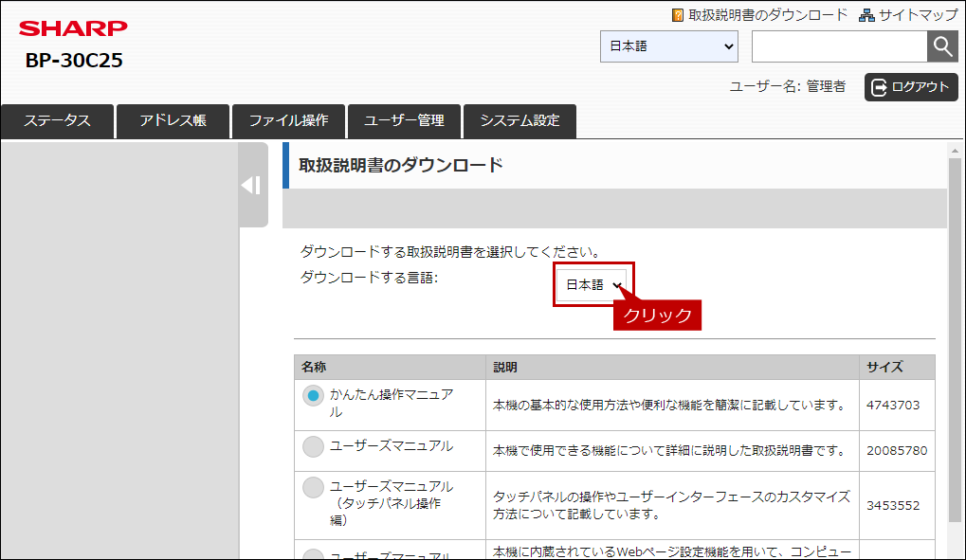Open the アドレス帳 tab
Viewport: 966px width, 560px height.
(x=173, y=120)
